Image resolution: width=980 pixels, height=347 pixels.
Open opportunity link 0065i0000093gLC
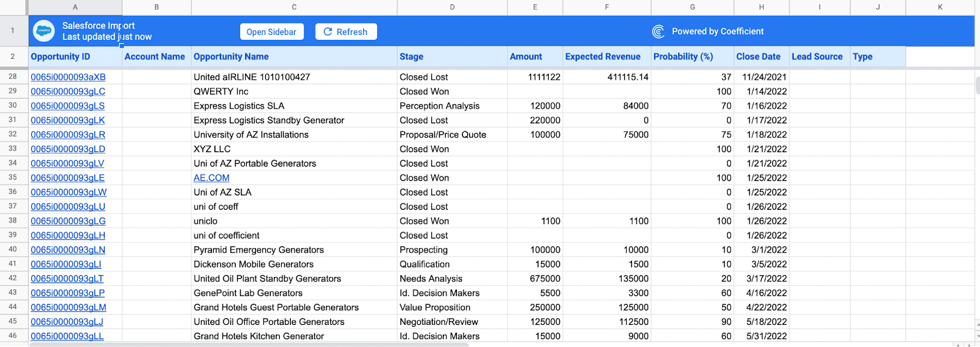point(68,91)
